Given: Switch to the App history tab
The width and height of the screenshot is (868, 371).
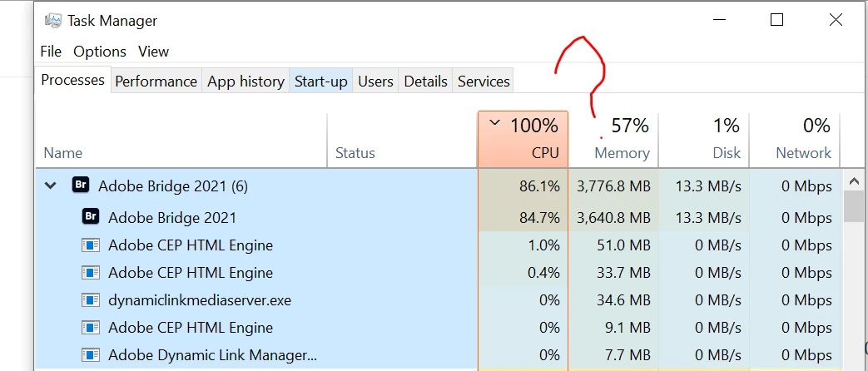Looking at the screenshot, I should click(x=246, y=82).
